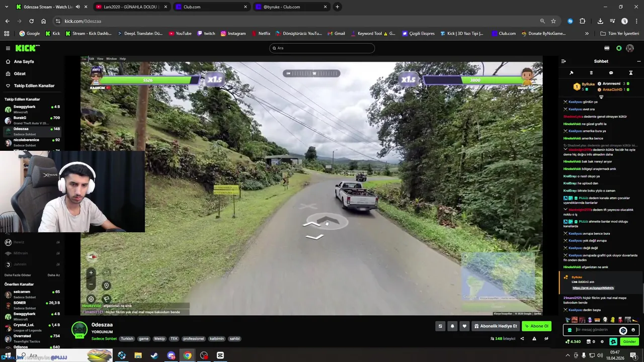
Task: Toggle theater mode button under video
Action: click(x=440, y=326)
